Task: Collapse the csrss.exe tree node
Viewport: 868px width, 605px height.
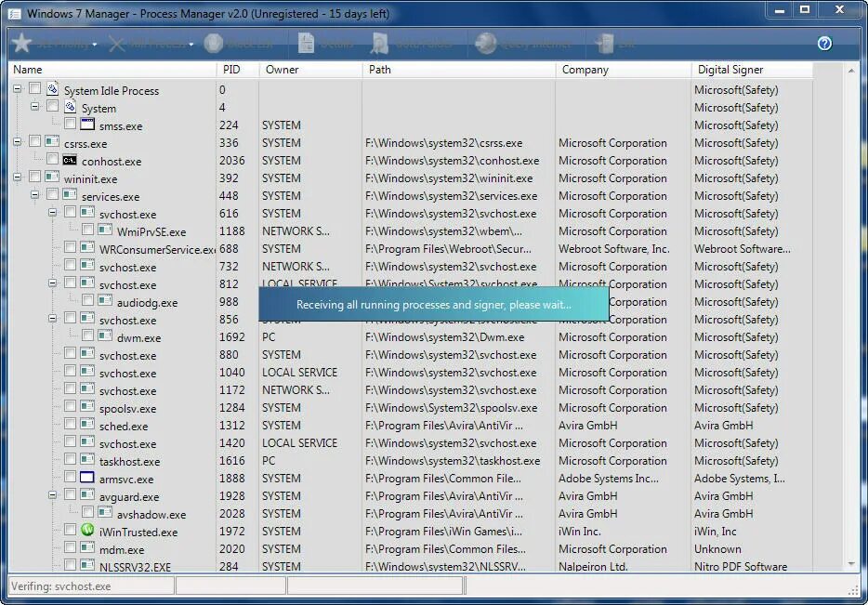Action: (17, 141)
